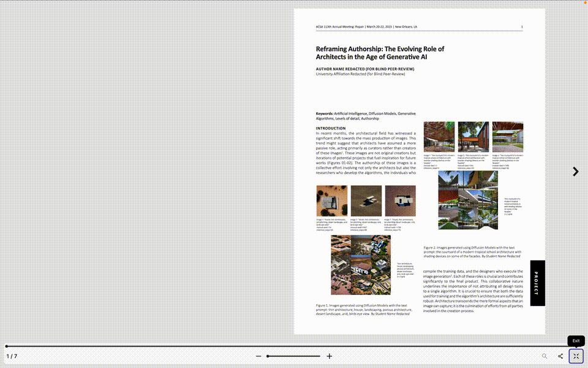
Task: Zoom in with the plus icon
Action: pos(330,356)
